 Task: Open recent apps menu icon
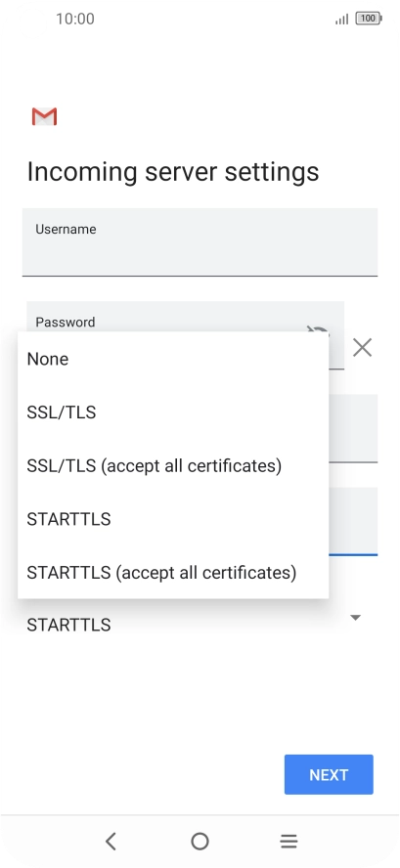(x=289, y=842)
